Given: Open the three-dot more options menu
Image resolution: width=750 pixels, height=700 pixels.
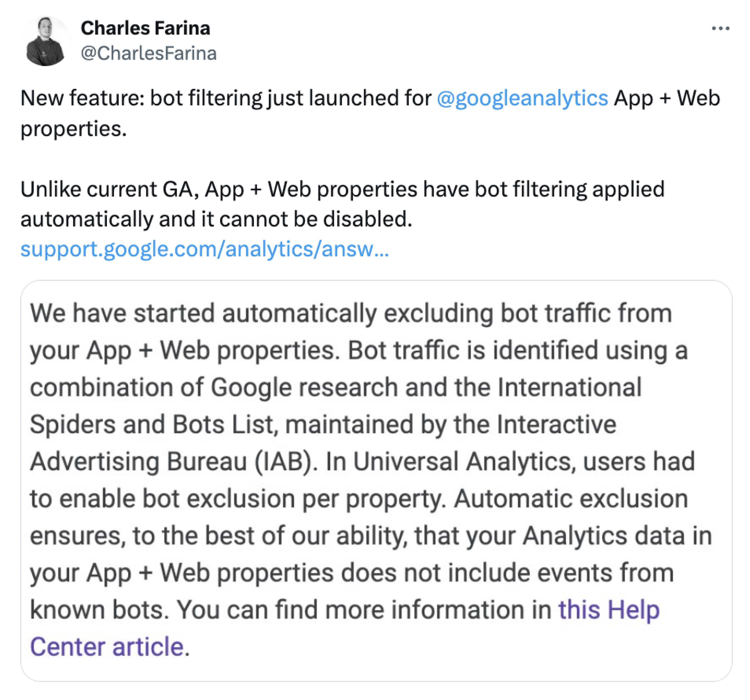Looking at the screenshot, I should [720, 28].
